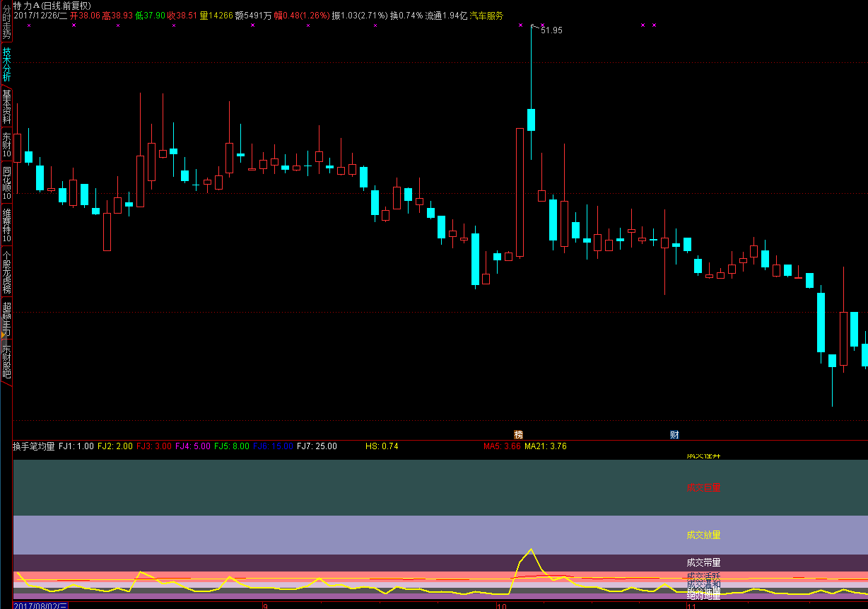
Task: Open the 维赛特10 sidebar tab
Action: click(x=6, y=226)
